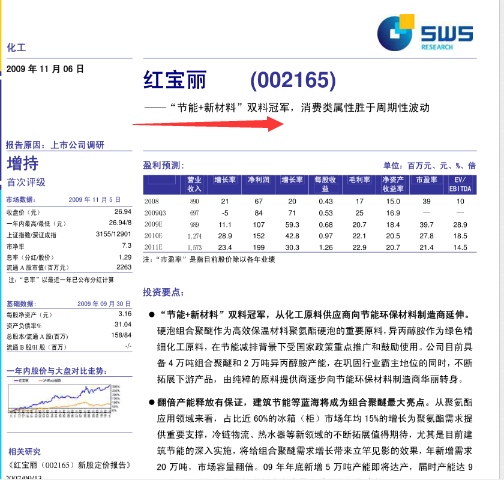Click the 投资要点 section heading
Viewport: 504px width, 480px height.
point(163,292)
